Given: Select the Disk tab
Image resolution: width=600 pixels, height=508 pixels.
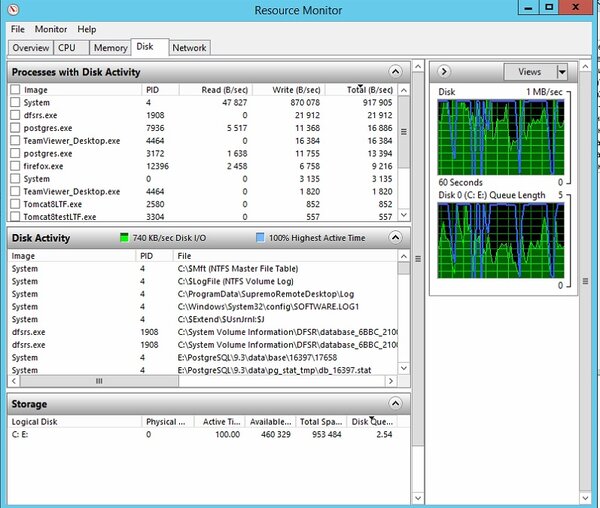Looking at the screenshot, I should [x=149, y=47].
